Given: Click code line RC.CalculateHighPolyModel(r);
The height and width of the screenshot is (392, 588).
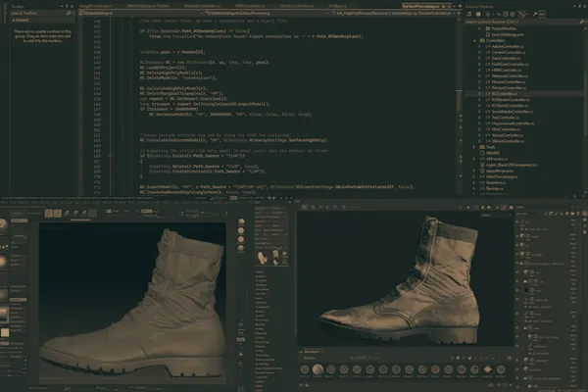Looking at the screenshot, I should (173, 88).
